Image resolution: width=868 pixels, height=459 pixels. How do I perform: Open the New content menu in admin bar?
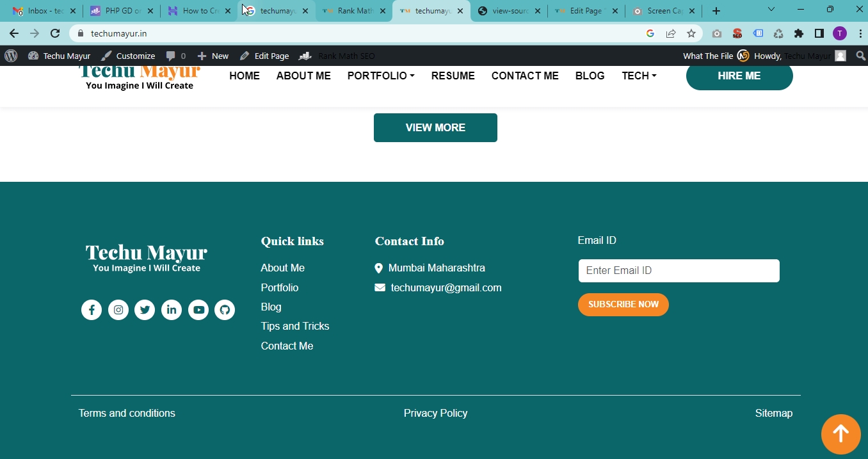point(213,56)
